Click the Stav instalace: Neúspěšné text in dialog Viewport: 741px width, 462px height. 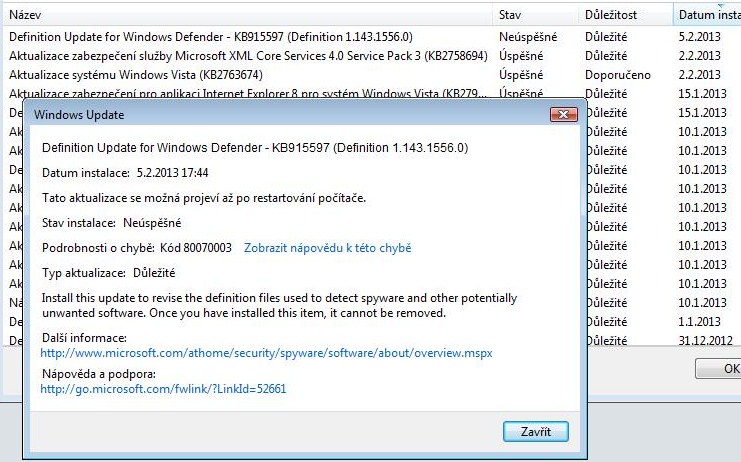(112, 223)
